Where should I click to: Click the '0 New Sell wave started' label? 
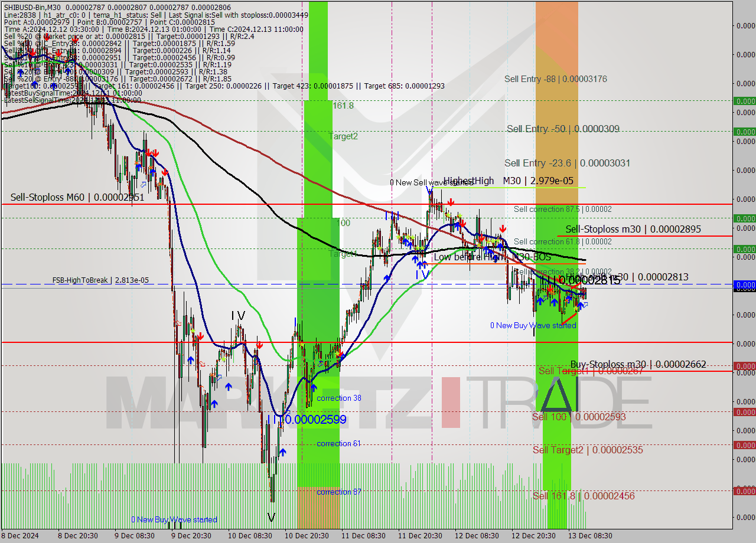tap(431, 182)
